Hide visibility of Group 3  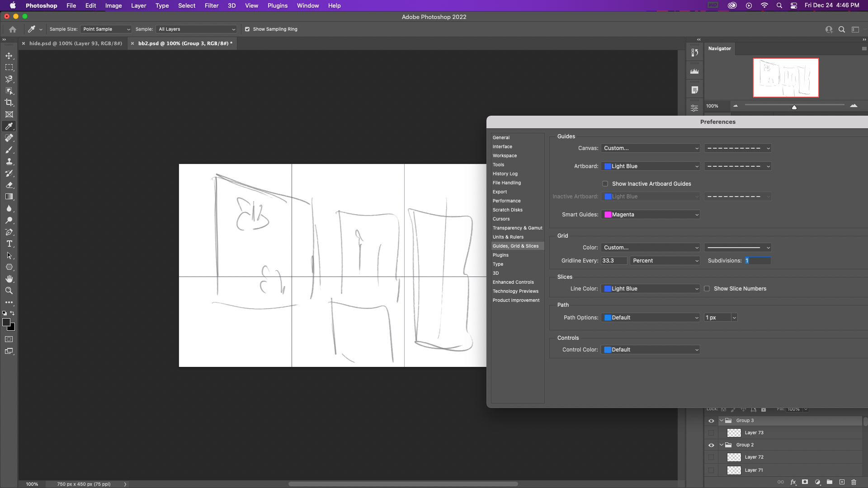pyautogui.click(x=711, y=420)
